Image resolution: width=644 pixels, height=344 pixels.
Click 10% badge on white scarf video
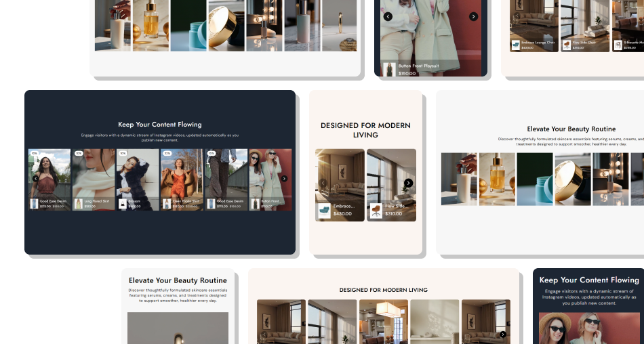(x=79, y=153)
